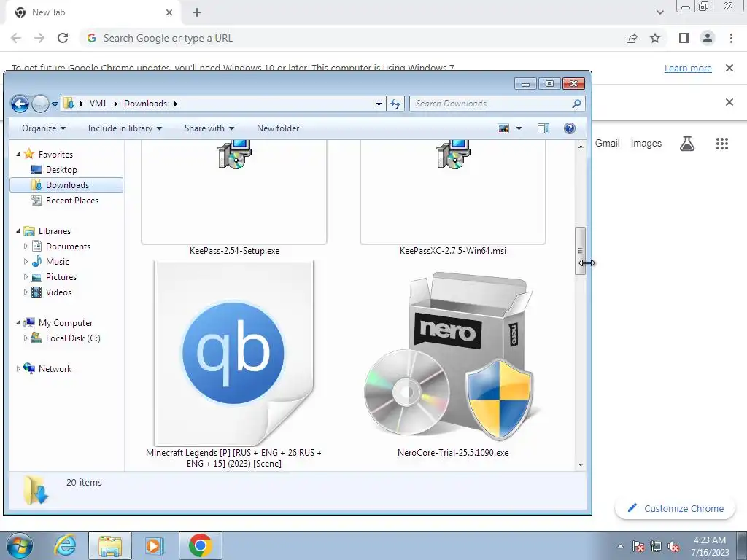Click the Explorer vertical scrollbar thumb

coord(580,251)
